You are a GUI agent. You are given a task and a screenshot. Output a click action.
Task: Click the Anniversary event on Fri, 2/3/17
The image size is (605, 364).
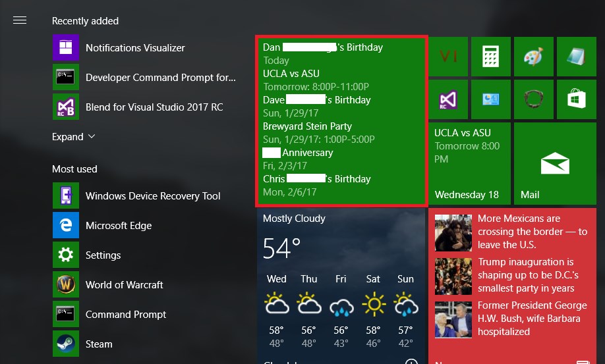click(x=297, y=159)
